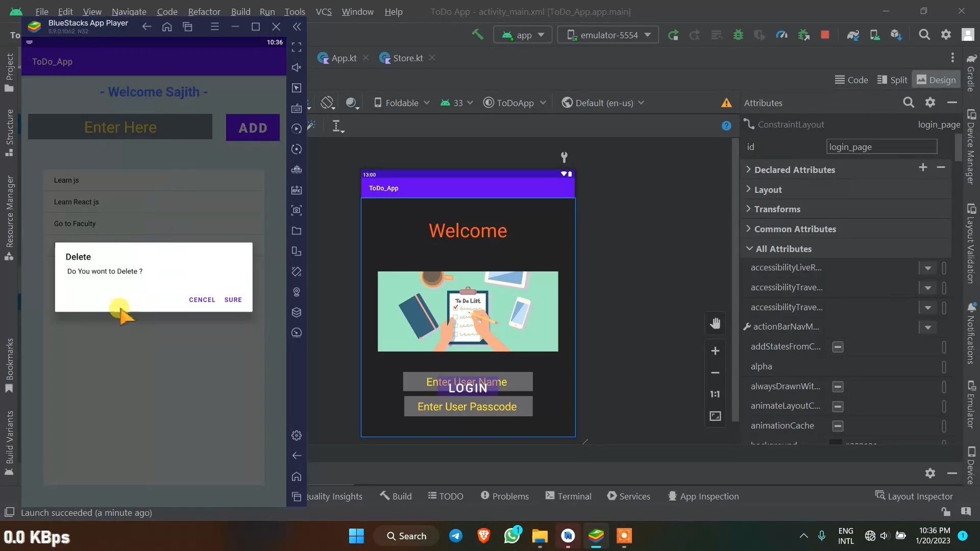Screen dimensions: 980x551
Task: Click the Terminal tool window button
Action: point(569,496)
